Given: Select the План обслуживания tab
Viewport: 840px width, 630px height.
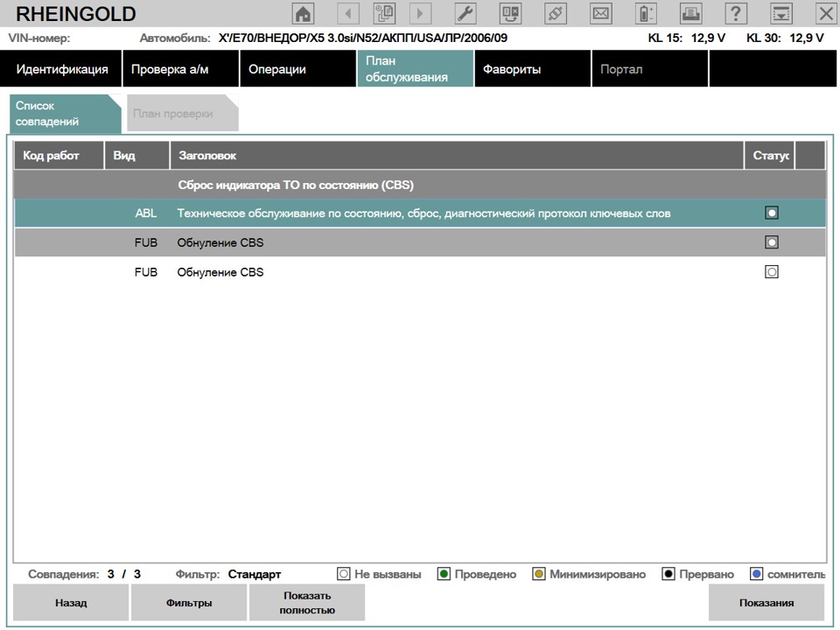Looking at the screenshot, I should click(x=415, y=68).
